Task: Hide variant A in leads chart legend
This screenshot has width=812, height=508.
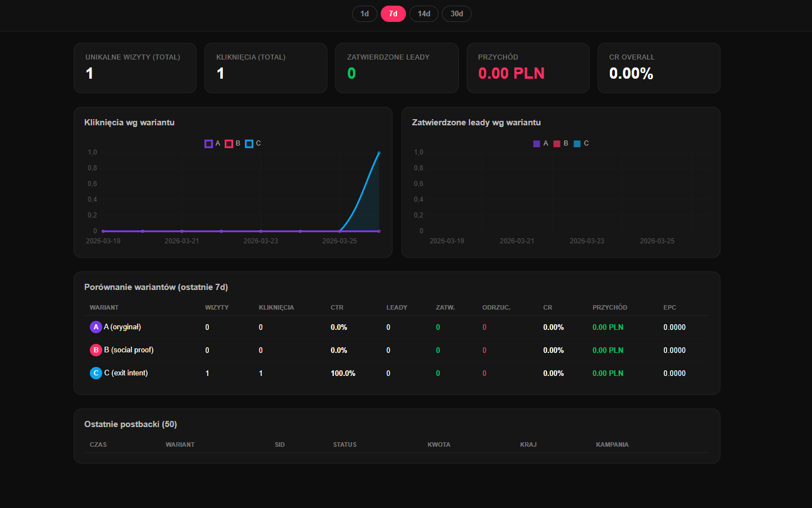Action: point(541,143)
